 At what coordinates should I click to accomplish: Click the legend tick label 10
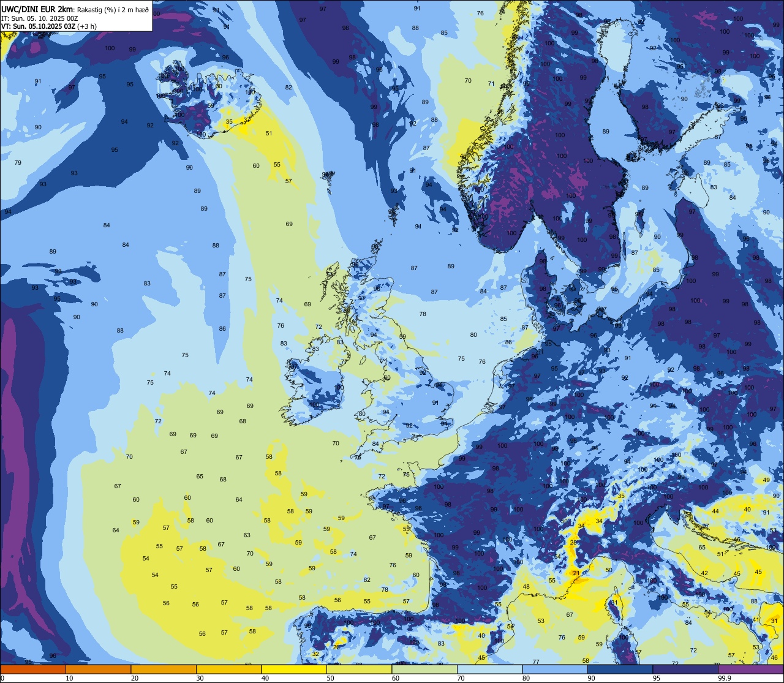click(x=69, y=678)
